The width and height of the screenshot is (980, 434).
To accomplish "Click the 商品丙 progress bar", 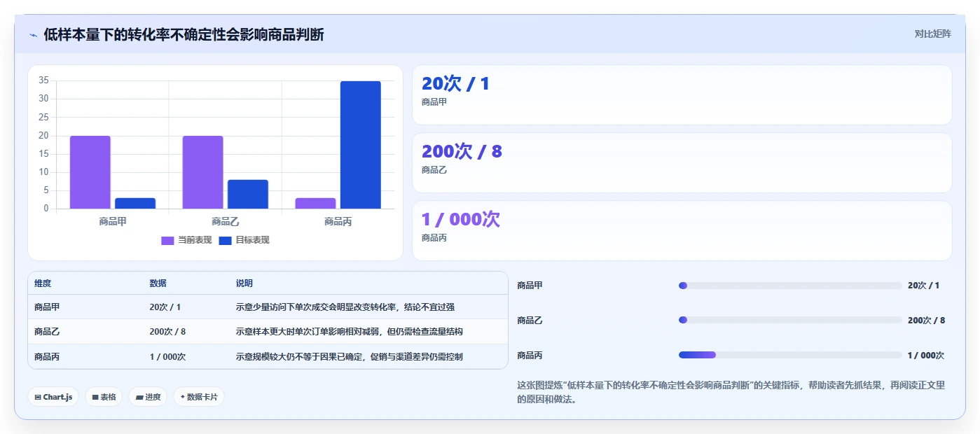I will coord(790,355).
